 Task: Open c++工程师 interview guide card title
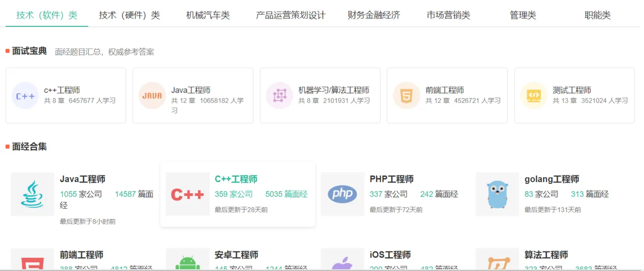62,90
